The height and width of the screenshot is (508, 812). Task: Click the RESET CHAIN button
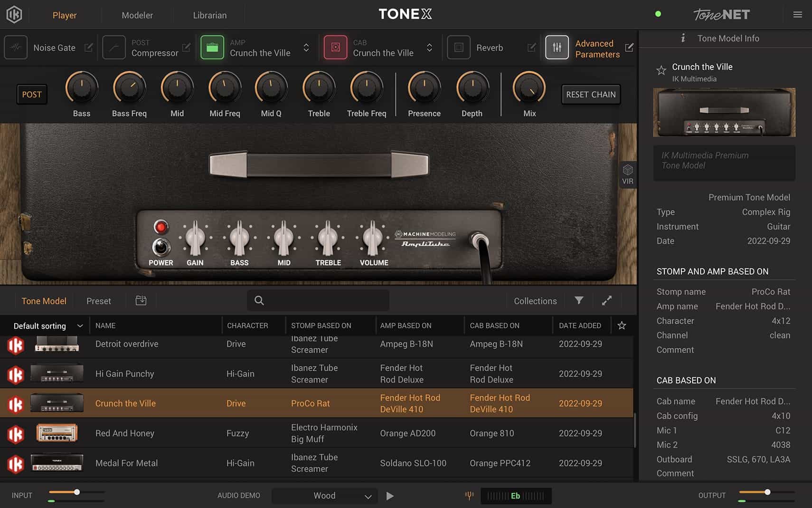[591, 95]
